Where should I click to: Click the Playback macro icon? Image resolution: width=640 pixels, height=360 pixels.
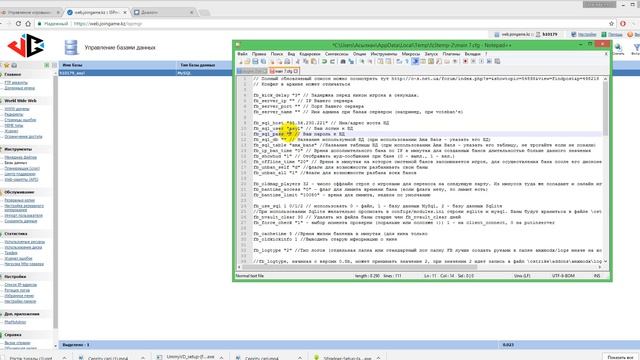coord(481,61)
